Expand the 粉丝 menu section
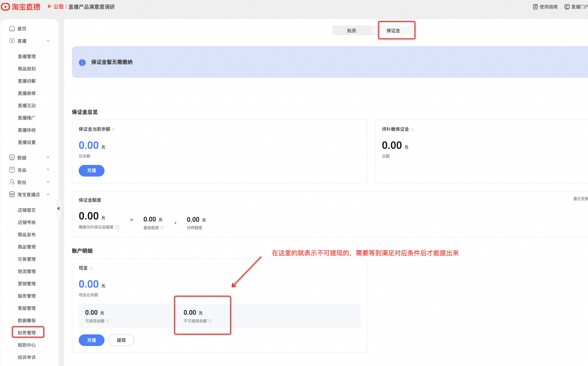The image size is (588, 366). (48, 182)
